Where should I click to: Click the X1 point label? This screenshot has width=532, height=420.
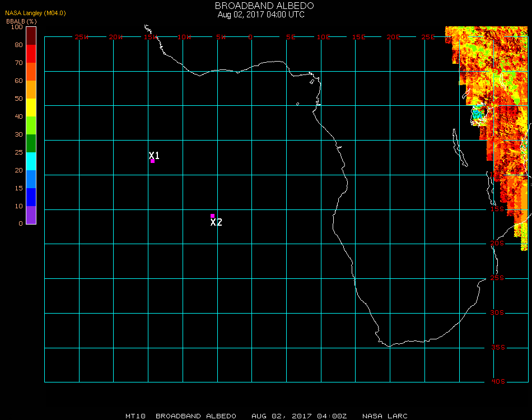pos(154,155)
